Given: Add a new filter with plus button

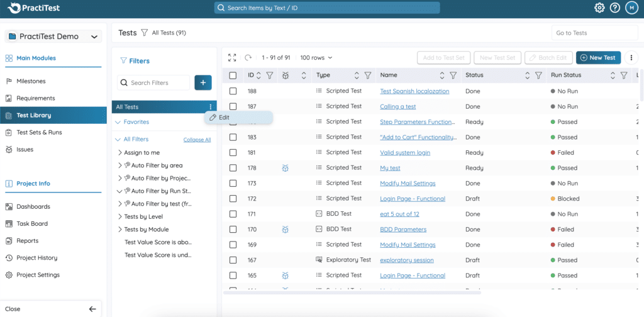Looking at the screenshot, I should coord(203,82).
